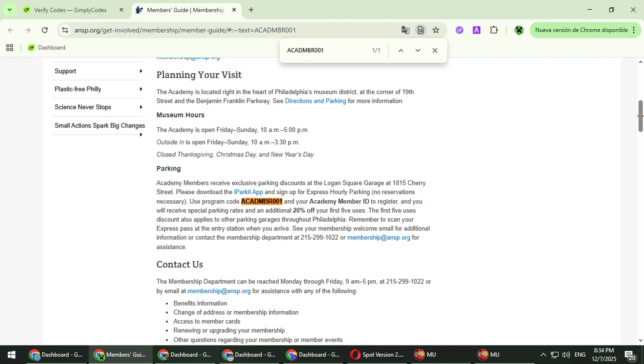Expand the Science Never Stops submenu arrow
This screenshot has width=644, height=364.
(141, 107)
